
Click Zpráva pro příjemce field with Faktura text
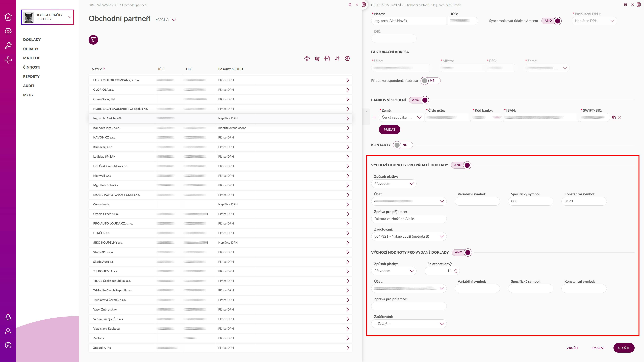pos(409,219)
